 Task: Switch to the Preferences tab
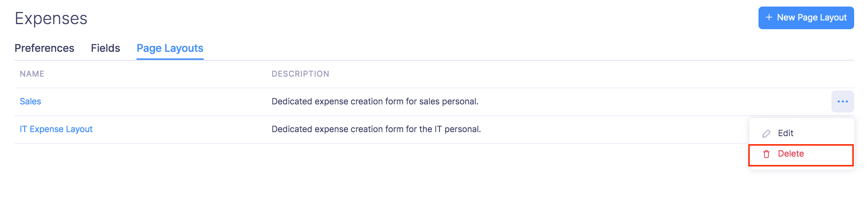click(44, 48)
